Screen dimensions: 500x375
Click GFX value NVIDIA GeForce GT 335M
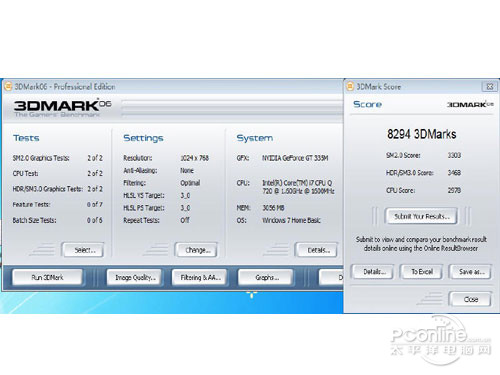tap(295, 158)
